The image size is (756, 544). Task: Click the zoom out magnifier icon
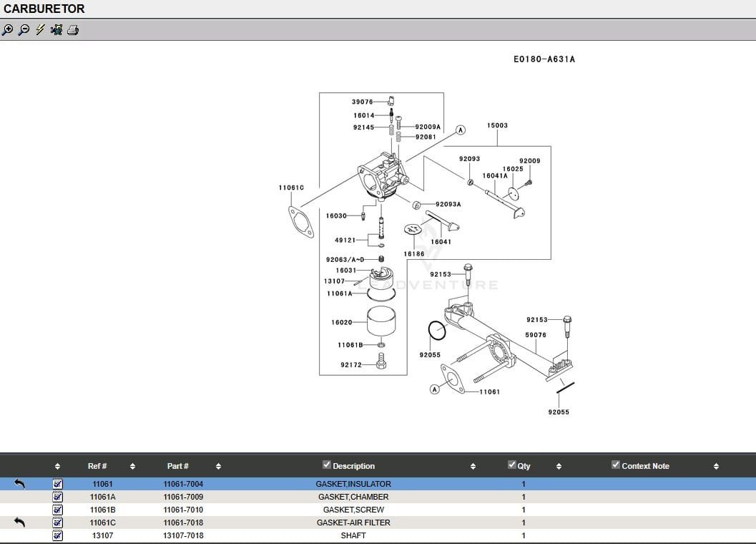tap(24, 30)
